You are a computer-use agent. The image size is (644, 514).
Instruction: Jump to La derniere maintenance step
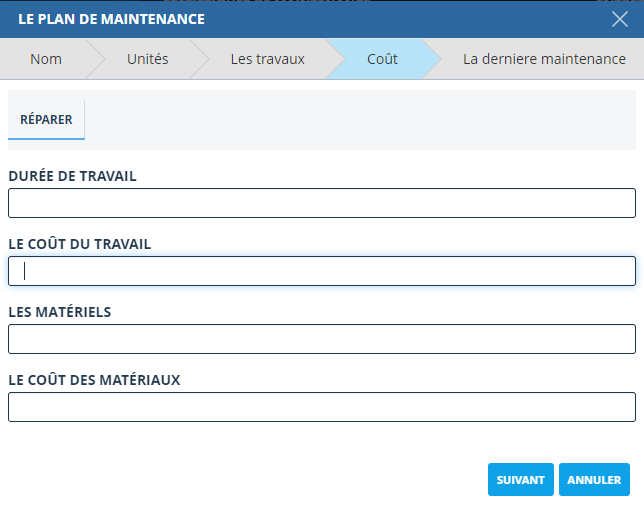point(544,59)
